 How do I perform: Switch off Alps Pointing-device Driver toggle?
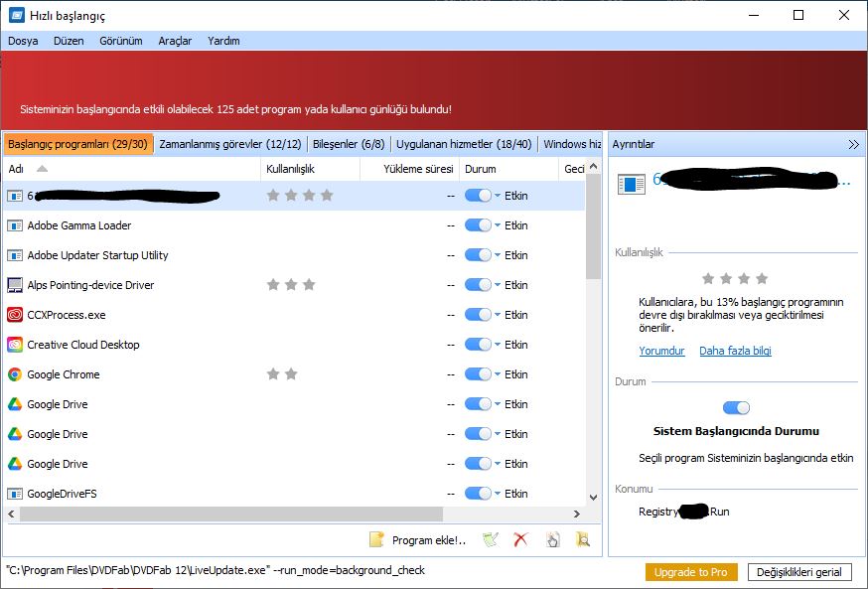478,285
